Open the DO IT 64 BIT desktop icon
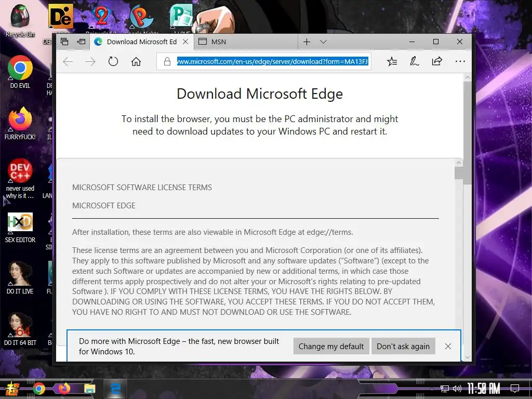 tap(20, 329)
